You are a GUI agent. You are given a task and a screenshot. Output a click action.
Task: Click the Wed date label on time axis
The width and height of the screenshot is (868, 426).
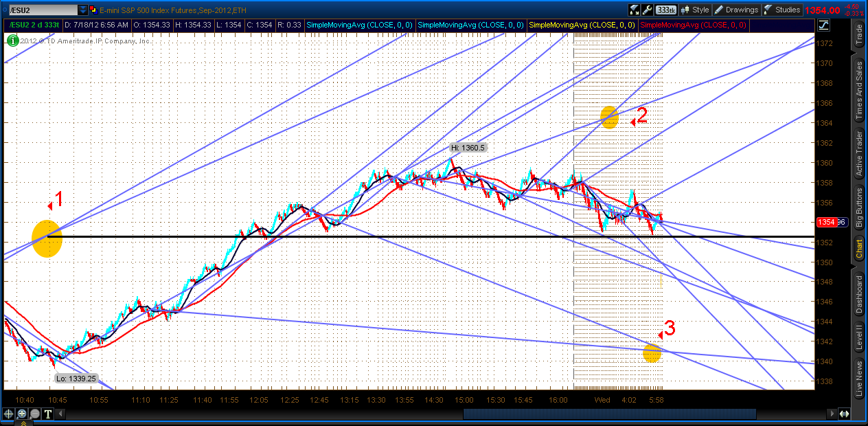[x=602, y=400]
